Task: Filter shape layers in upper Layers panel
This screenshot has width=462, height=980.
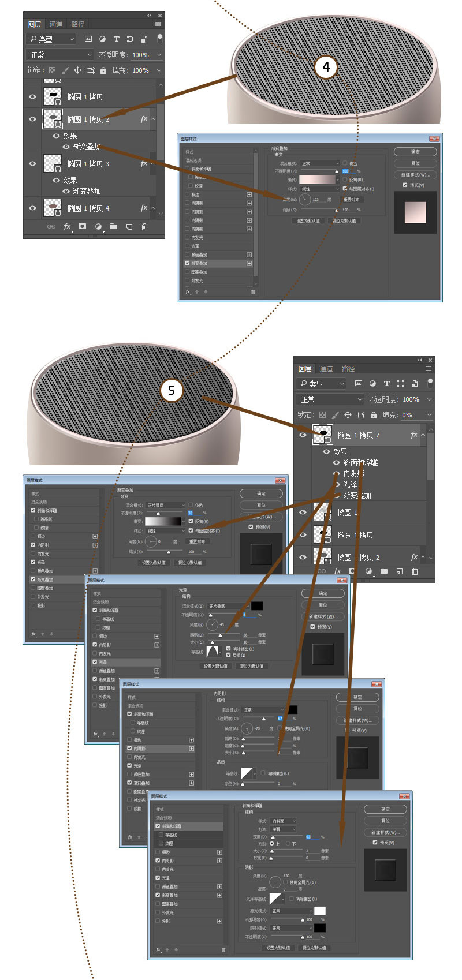Action: pyautogui.click(x=130, y=39)
